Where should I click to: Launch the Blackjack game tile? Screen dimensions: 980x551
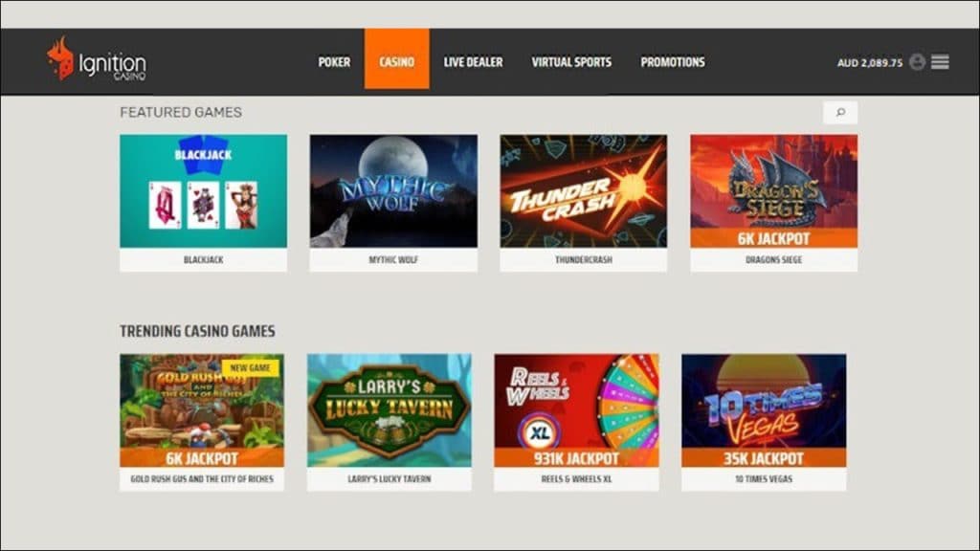click(203, 191)
